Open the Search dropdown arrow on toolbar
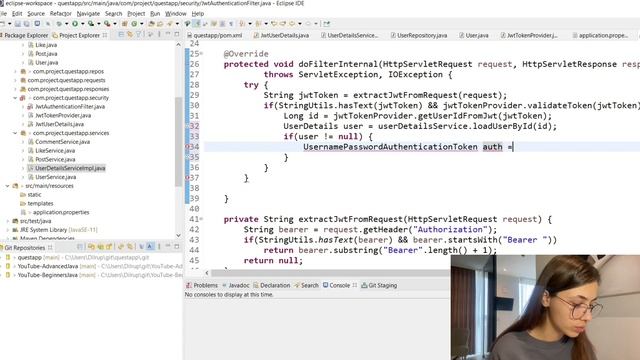This screenshot has height=360, width=640. [177, 24]
